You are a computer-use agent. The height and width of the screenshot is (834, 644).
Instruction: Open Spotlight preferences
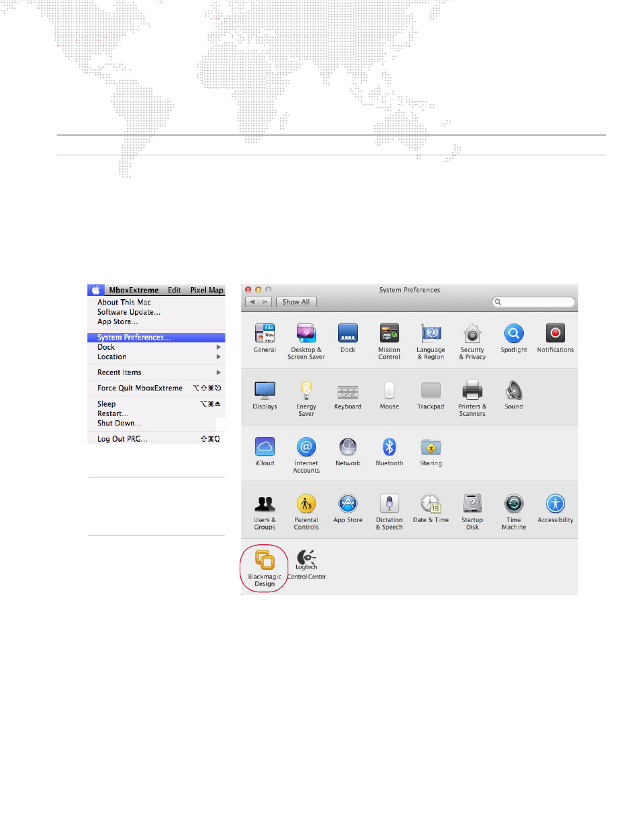[x=514, y=338]
